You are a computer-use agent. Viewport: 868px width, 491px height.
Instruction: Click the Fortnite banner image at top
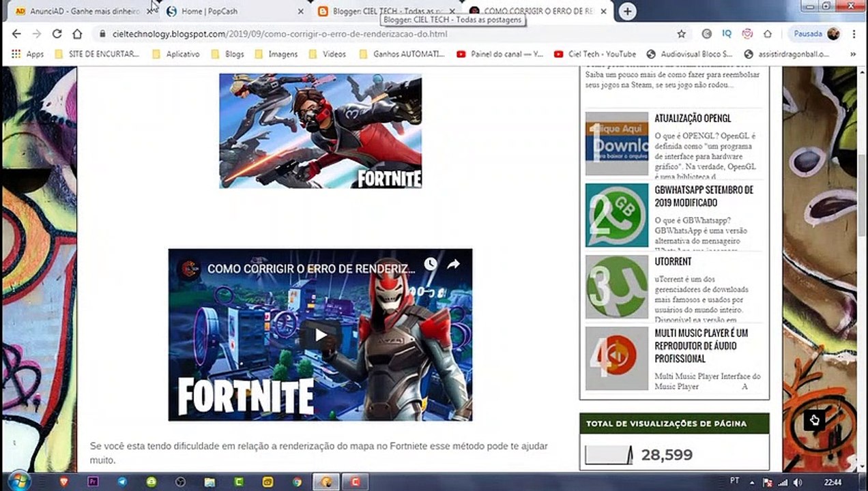(x=320, y=131)
